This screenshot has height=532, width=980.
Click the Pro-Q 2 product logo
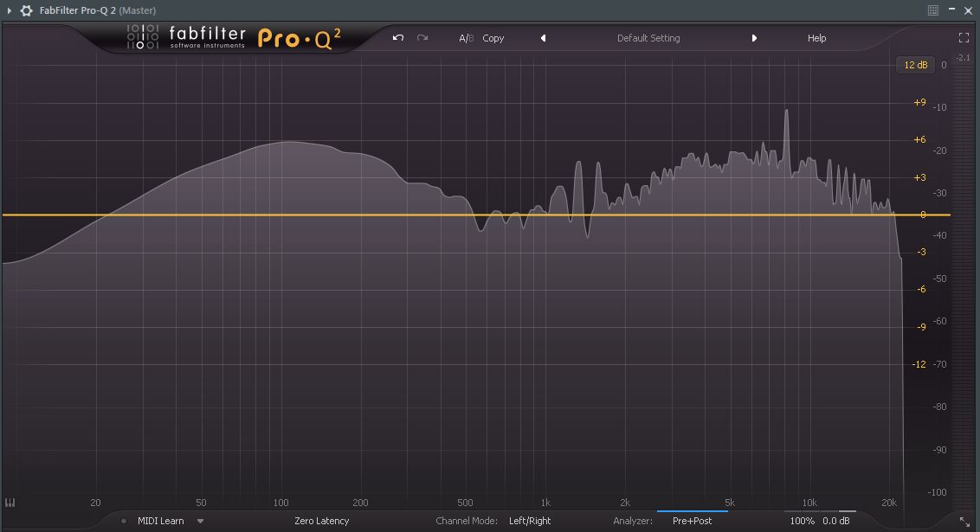pyautogui.click(x=300, y=39)
